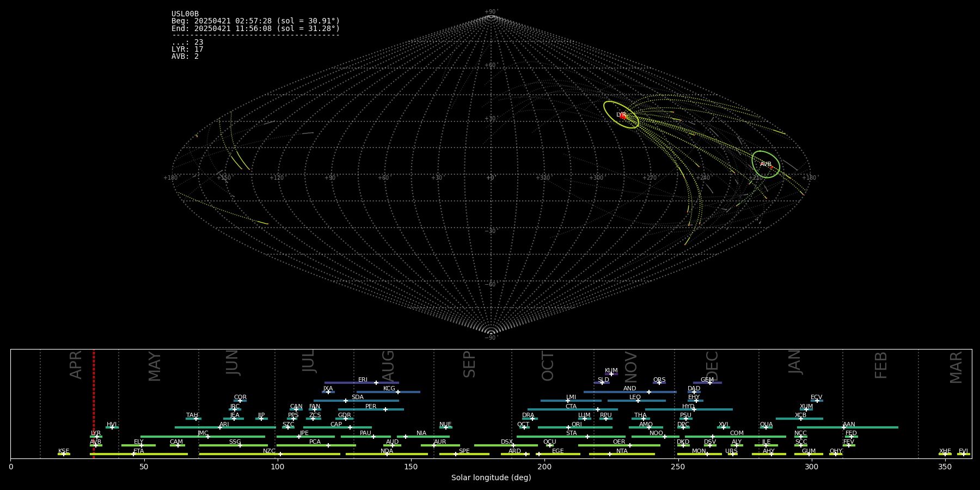Select the NTA shower bar

tap(622, 454)
